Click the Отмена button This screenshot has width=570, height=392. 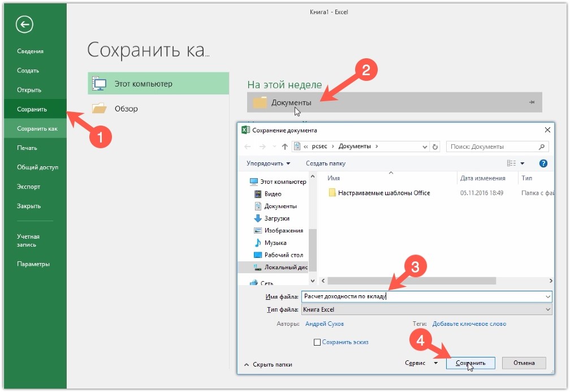point(524,363)
